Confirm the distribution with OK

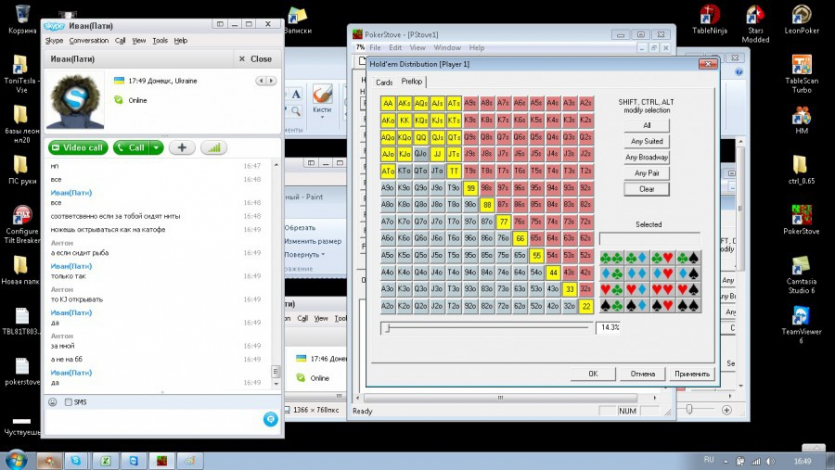(593, 374)
